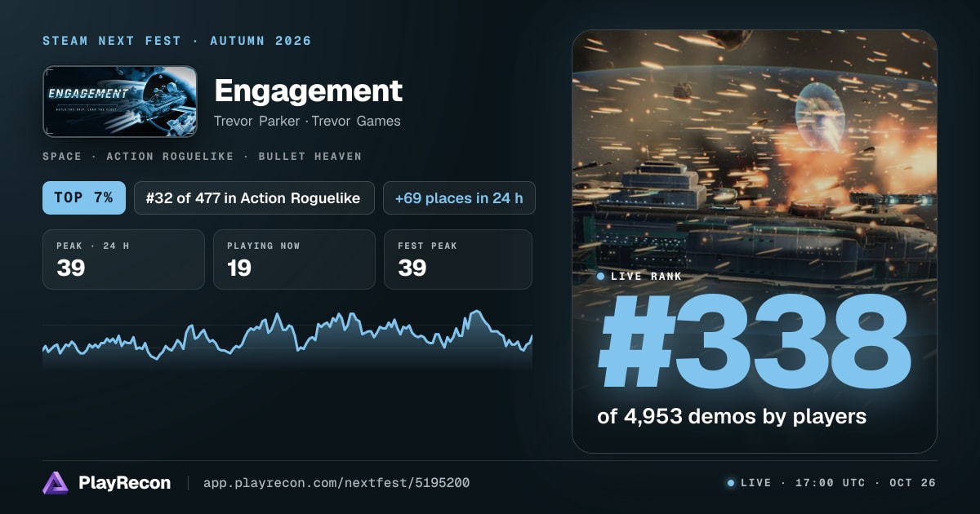Click the PLAYING NOW stat card
The height and width of the screenshot is (514, 980).
[x=294, y=259]
